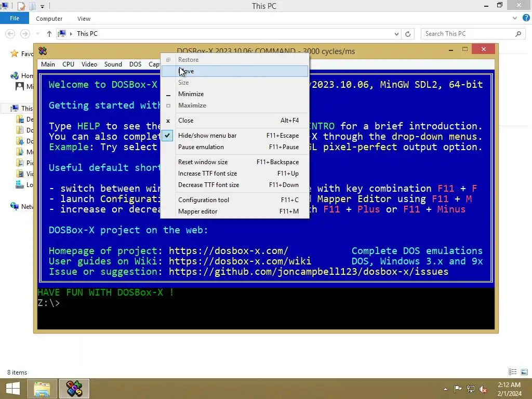
Task: Minimize the DOSBox-X window
Action: tap(451, 50)
